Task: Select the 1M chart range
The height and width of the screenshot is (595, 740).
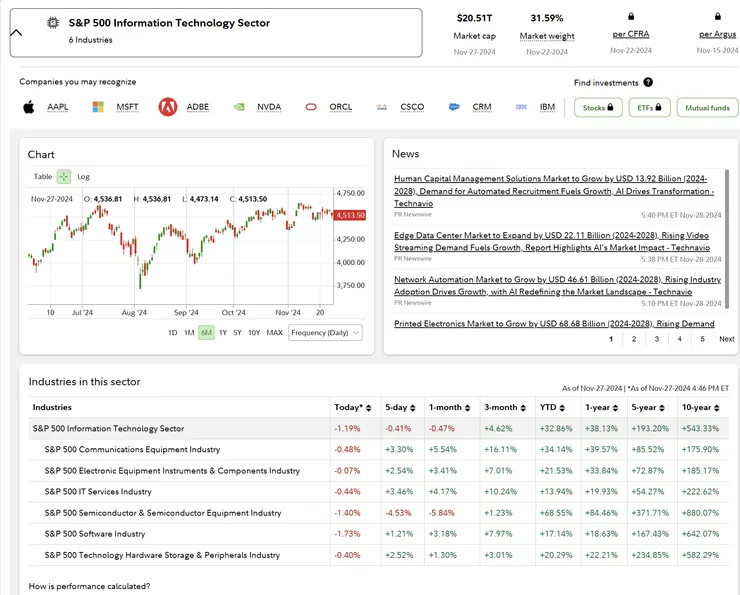Action: (189, 333)
